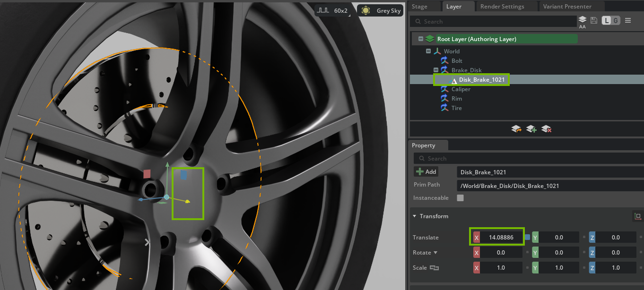Click the Grey Sky lighting sun icon
644x290 pixels.
click(x=366, y=10)
